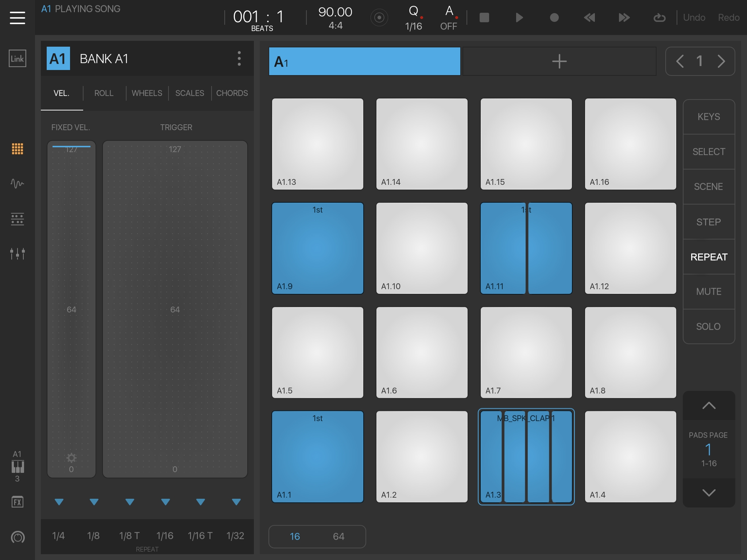Enable SELECT pad mode
This screenshot has height=560, width=747.
pos(709,152)
